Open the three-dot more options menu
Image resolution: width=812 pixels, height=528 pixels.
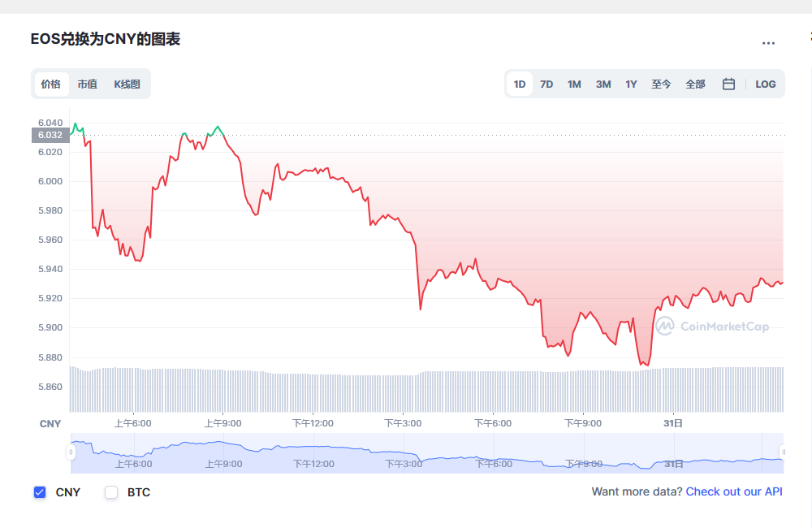[768, 44]
